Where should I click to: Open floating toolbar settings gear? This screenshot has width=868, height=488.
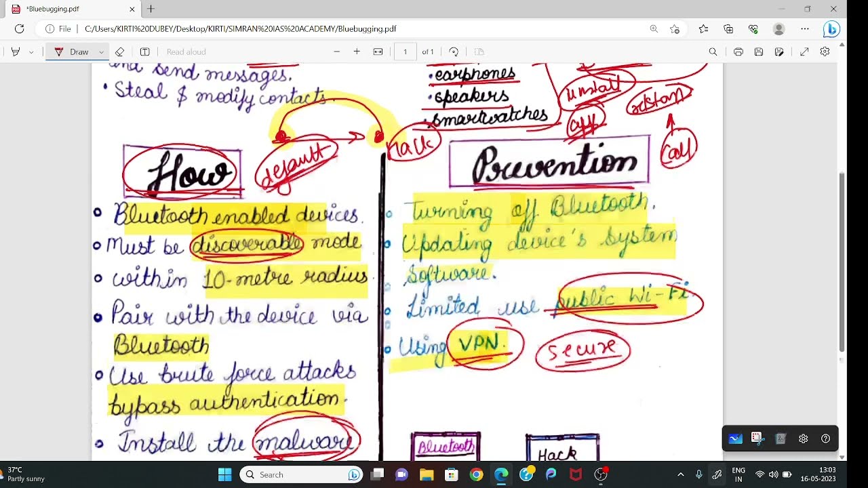(803, 439)
